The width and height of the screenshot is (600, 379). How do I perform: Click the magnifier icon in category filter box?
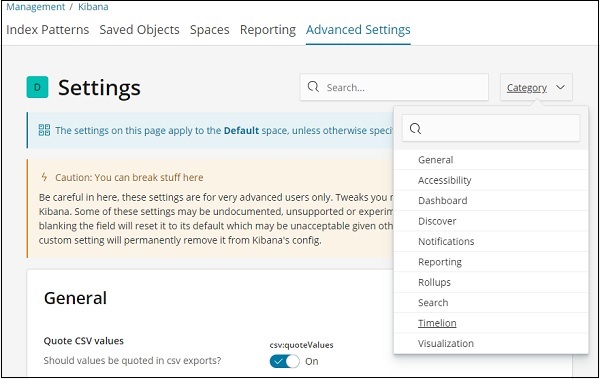coord(415,128)
